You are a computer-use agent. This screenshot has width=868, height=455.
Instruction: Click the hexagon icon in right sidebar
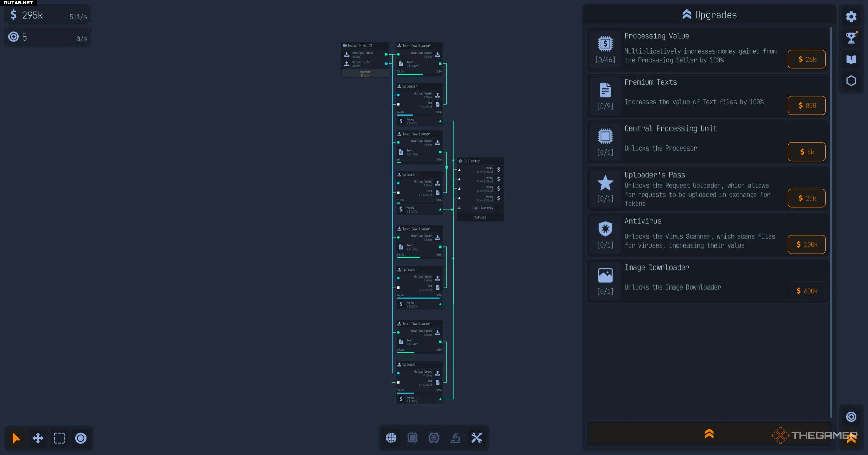pyautogui.click(x=851, y=81)
